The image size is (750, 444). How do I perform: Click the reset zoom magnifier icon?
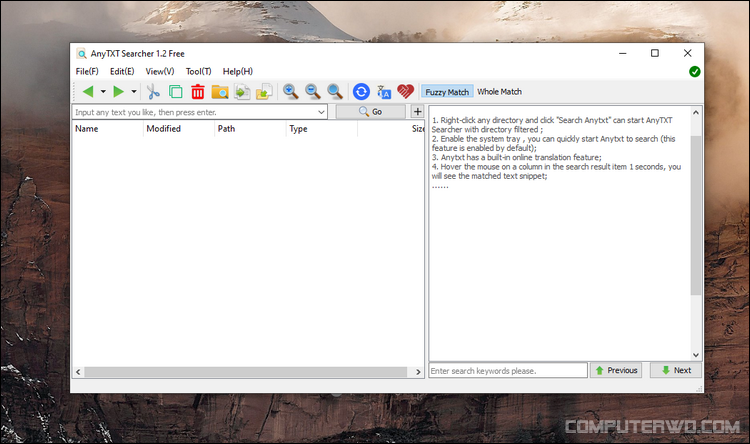[335, 91]
